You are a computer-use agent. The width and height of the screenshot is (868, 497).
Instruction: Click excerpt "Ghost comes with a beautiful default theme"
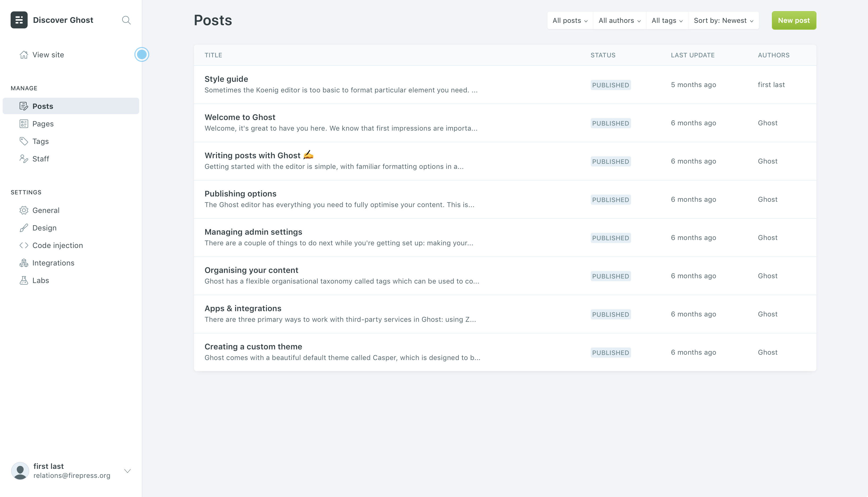pos(342,358)
